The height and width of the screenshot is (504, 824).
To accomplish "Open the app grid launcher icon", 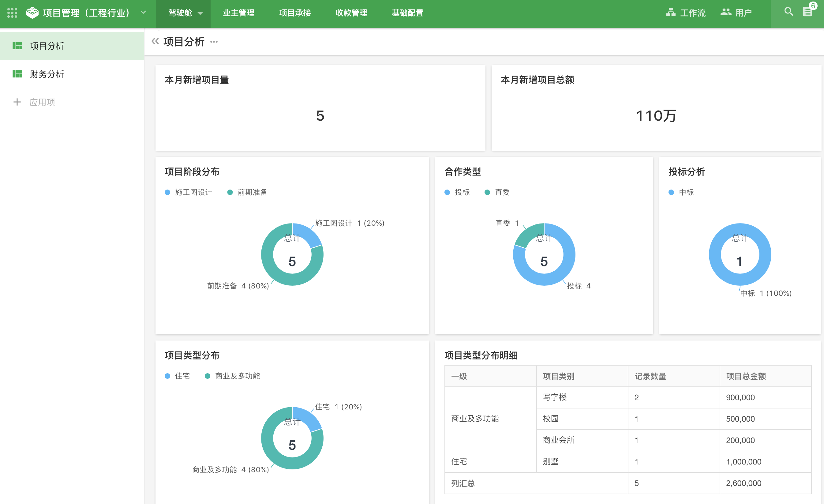I will 12,13.
